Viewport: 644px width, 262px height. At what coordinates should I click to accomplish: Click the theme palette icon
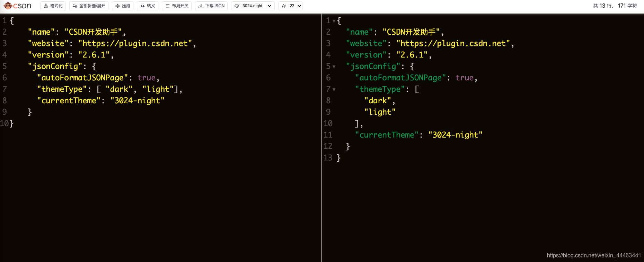237,6
